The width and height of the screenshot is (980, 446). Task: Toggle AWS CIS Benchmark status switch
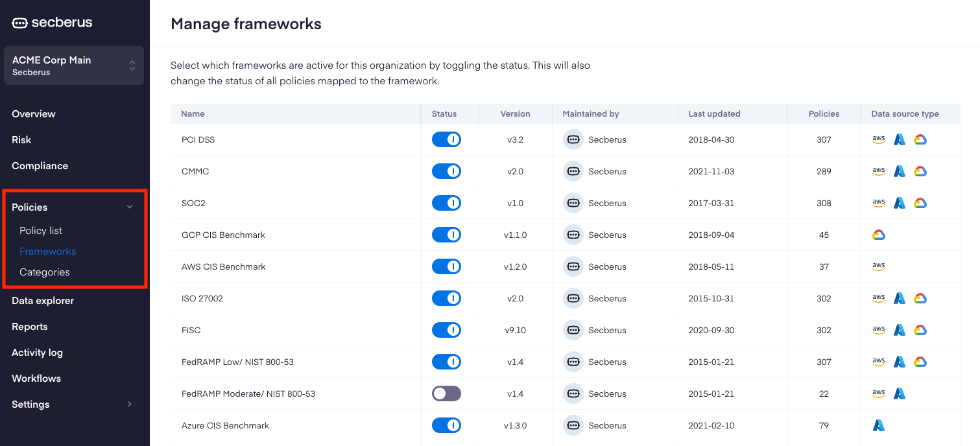tap(446, 266)
